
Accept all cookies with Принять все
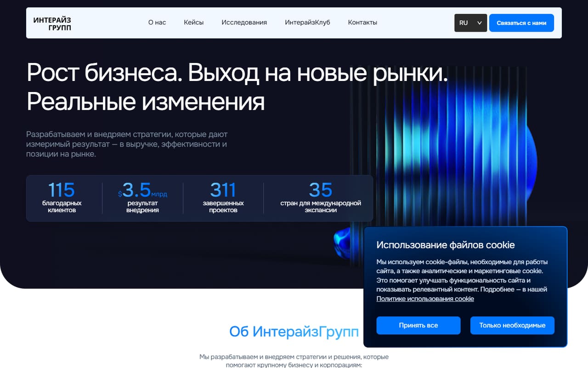(x=418, y=325)
